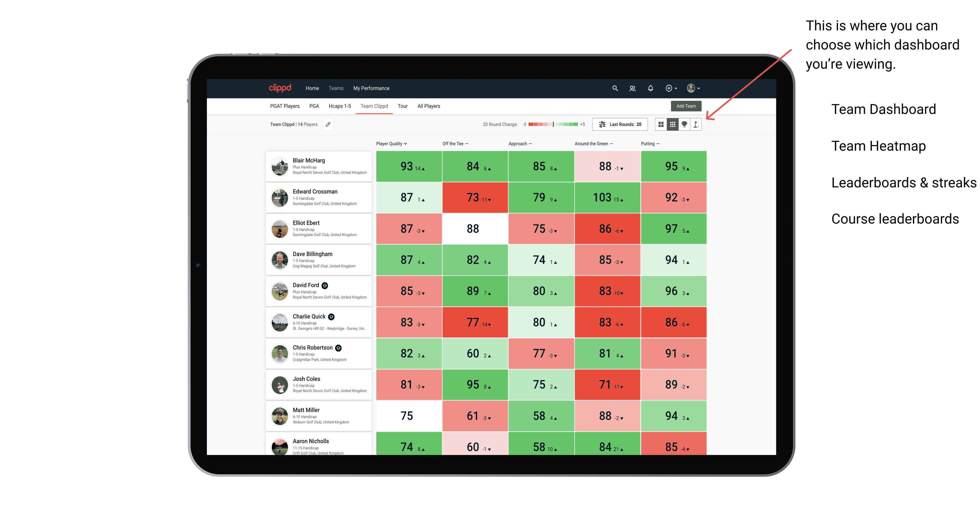Viewport: 980px width, 527px height.
Task: Expand the Player Quality dropdown
Action: coord(392,143)
